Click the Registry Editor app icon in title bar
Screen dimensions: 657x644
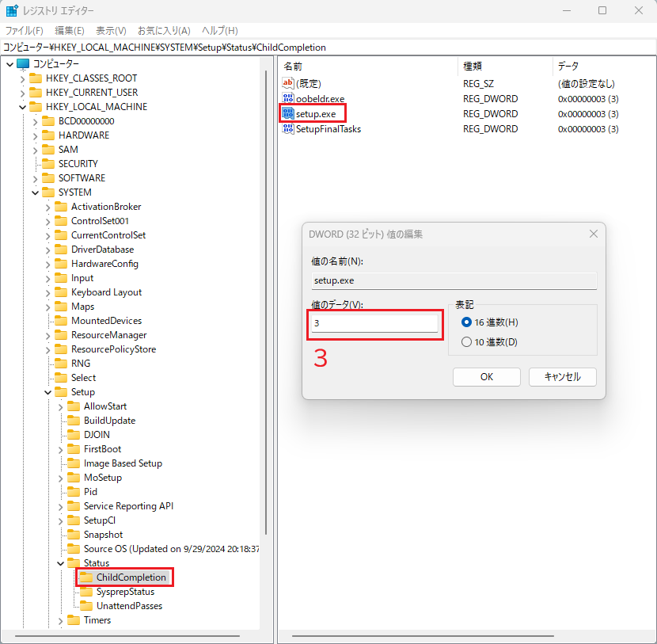point(12,10)
